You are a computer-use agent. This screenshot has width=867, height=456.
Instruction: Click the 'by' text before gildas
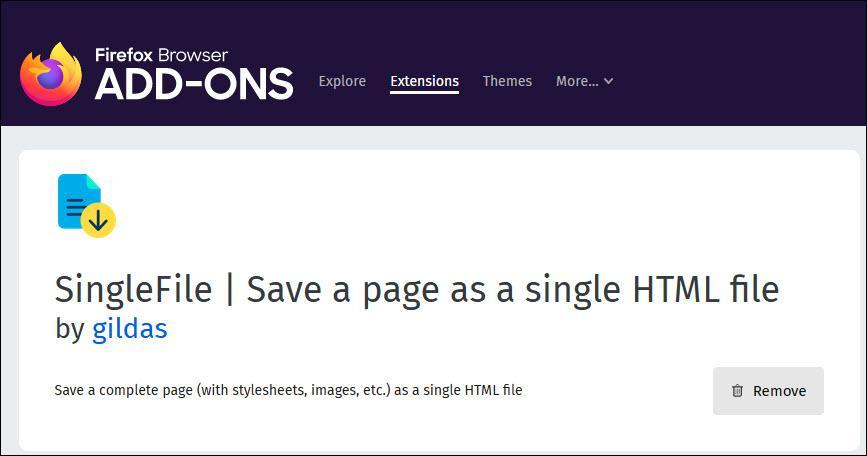point(70,329)
